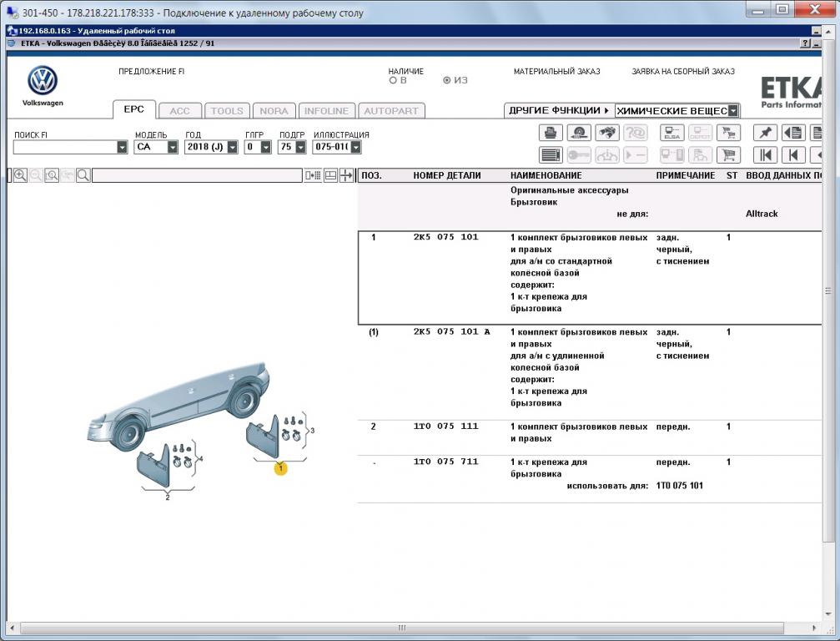Click the Volkswagen logo
Viewport: 840px width, 641px height.
(x=43, y=81)
